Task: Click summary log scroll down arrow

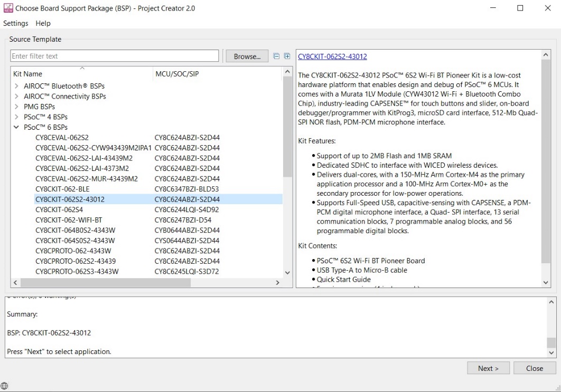Action: tap(551, 352)
